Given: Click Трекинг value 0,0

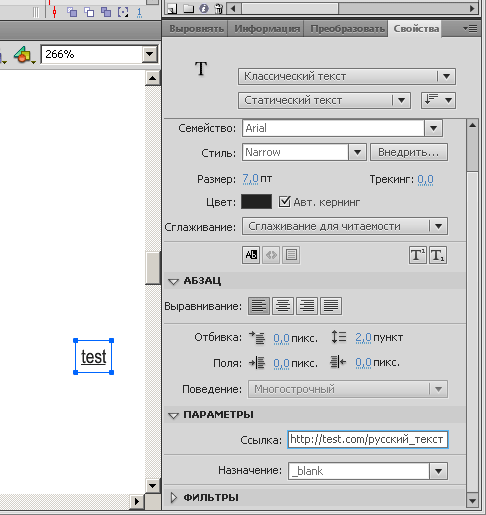Looking at the screenshot, I should [x=425, y=180].
